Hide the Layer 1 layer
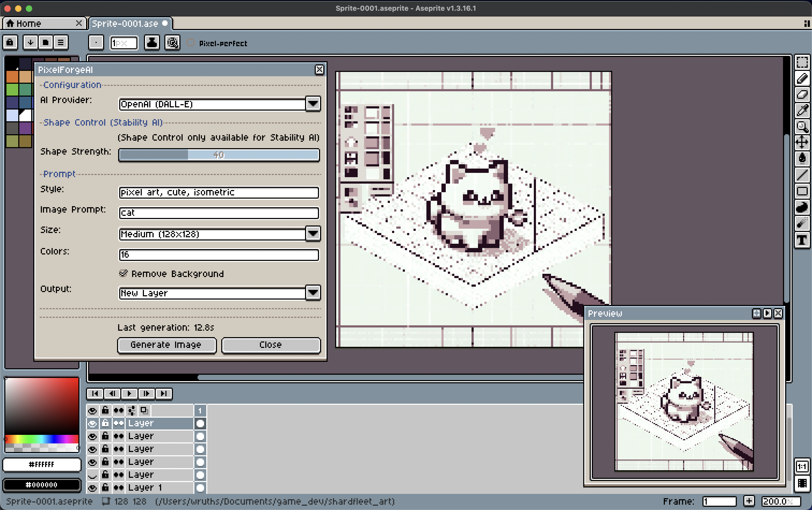The image size is (812, 510). pyautogui.click(x=92, y=488)
